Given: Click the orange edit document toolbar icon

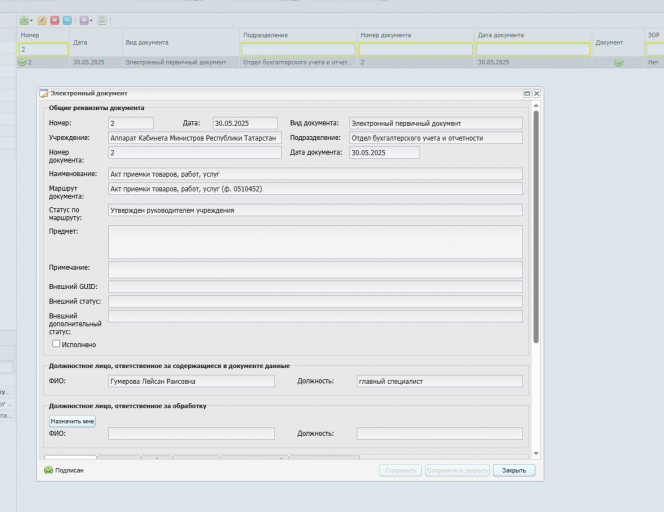Looking at the screenshot, I should (x=42, y=20).
